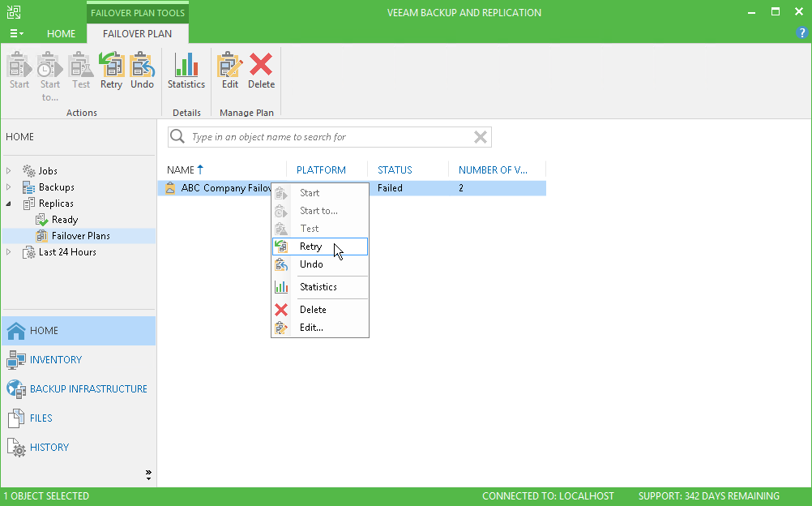
Task: Open the HOME view in navigation pane
Action: point(79,331)
